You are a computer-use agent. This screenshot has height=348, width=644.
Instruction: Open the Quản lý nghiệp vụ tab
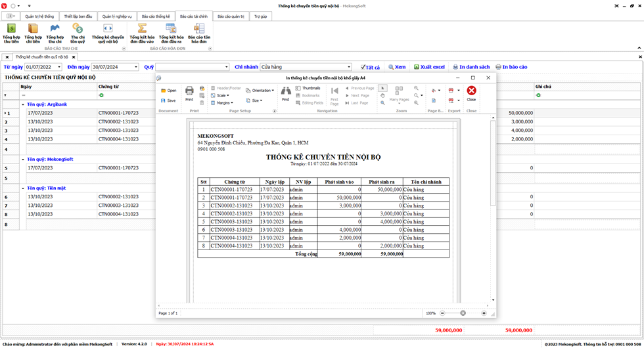(x=117, y=16)
